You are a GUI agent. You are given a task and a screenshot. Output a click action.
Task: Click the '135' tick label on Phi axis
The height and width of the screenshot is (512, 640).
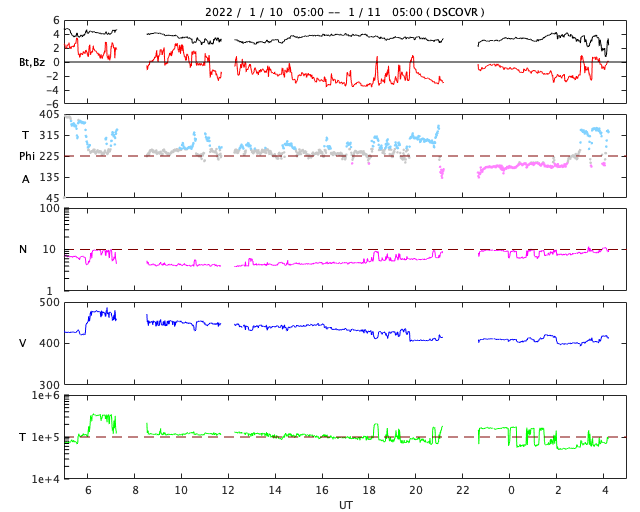pos(49,177)
